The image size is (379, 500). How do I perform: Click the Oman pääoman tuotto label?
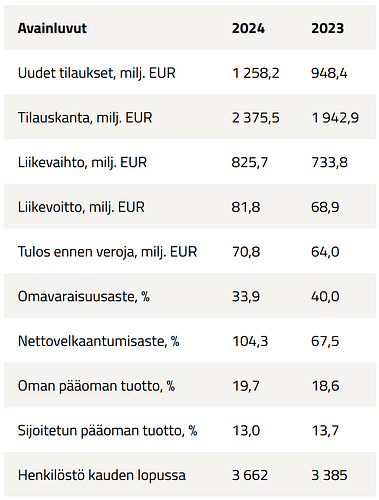(x=96, y=386)
